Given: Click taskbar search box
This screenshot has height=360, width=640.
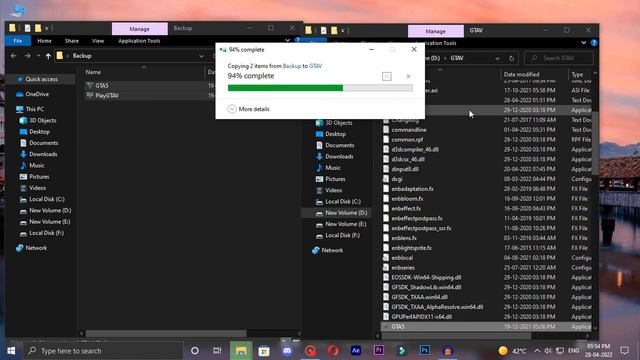Looking at the screenshot, I should 103,351.
